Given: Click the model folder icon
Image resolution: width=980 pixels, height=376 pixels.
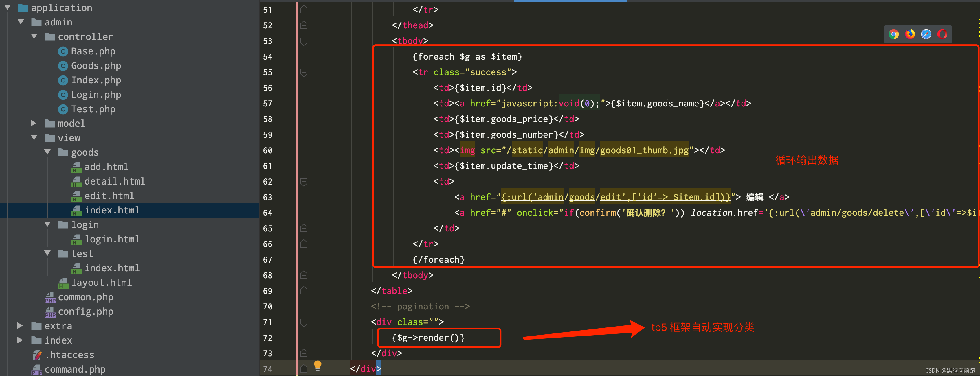Looking at the screenshot, I should tap(50, 124).
